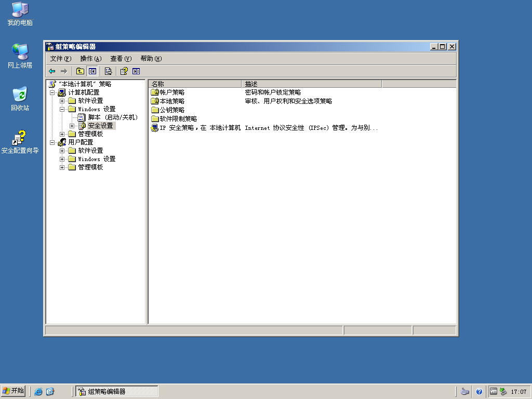This screenshot has height=399, width=532.
Task: Expand 管理模板 under 计算机配置
Action: click(62, 135)
